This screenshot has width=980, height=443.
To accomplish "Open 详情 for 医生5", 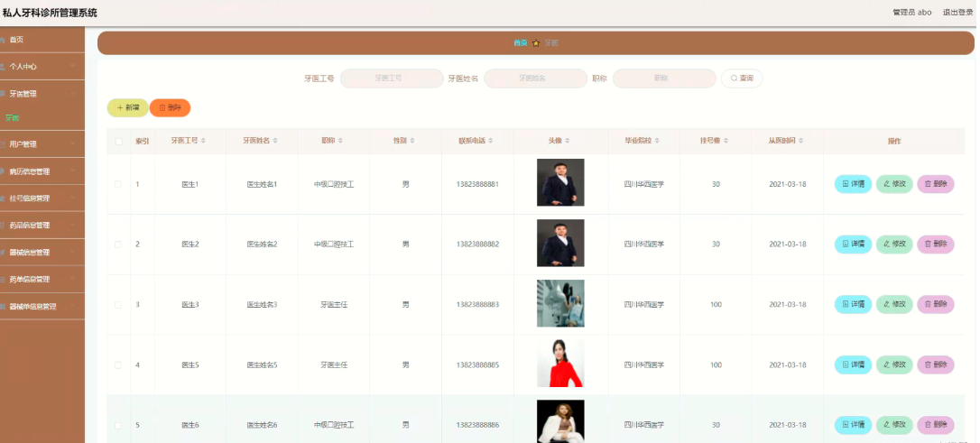I will pyautogui.click(x=853, y=365).
